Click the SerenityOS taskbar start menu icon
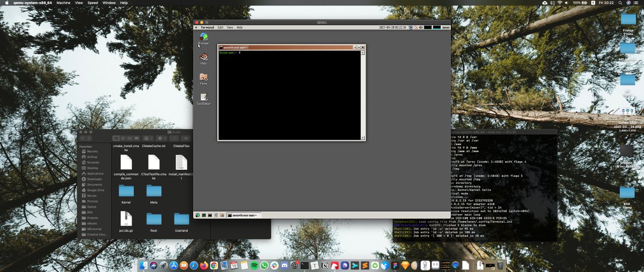The height and width of the screenshot is (272, 644). pos(197,215)
